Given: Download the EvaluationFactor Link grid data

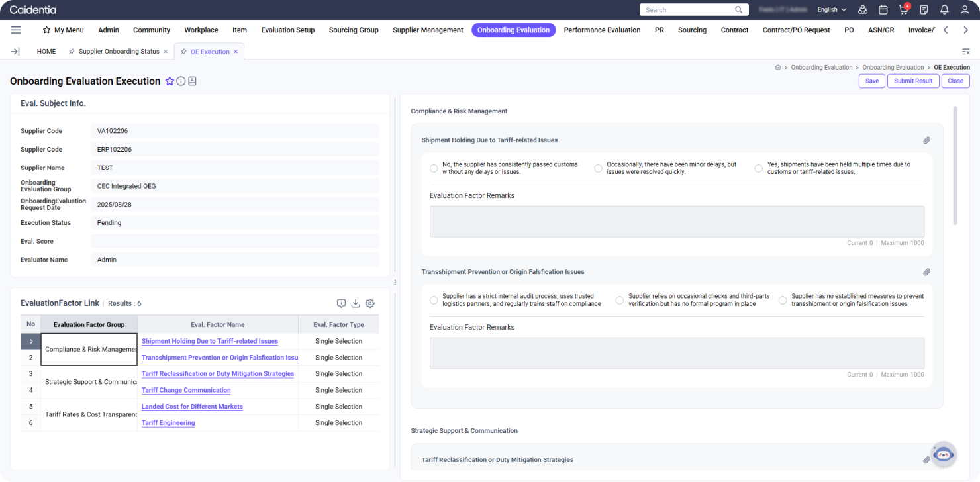Looking at the screenshot, I should click(x=356, y=303).
